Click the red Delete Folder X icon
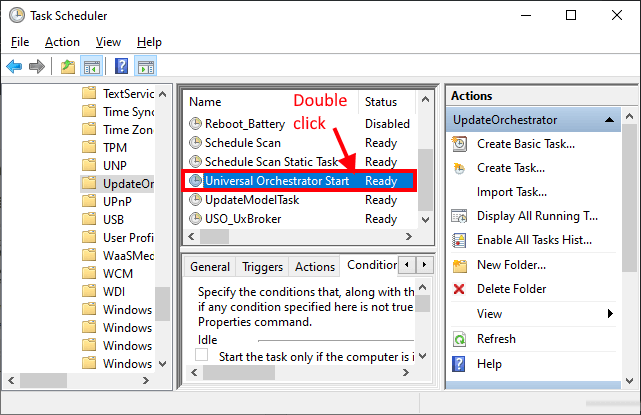This screenshot has height=415, width=641. pyautogui.click(x=459, y=289)
